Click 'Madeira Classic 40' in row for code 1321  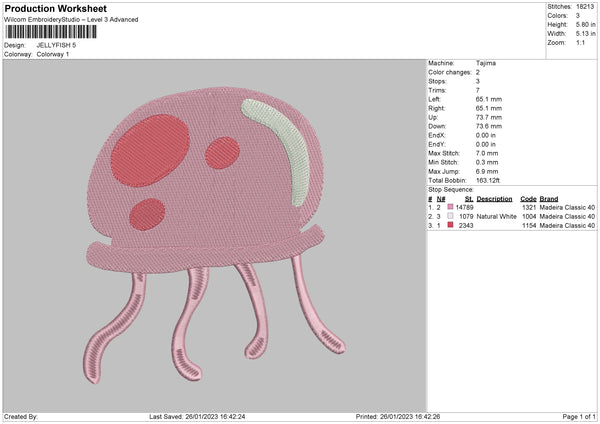(x=567, y=207)
